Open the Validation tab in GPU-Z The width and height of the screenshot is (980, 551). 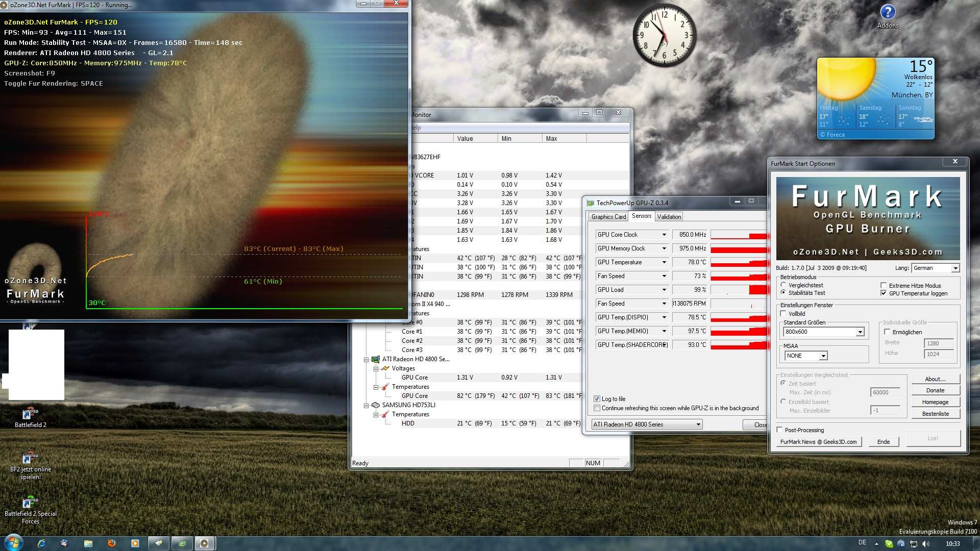pos(669,217)
